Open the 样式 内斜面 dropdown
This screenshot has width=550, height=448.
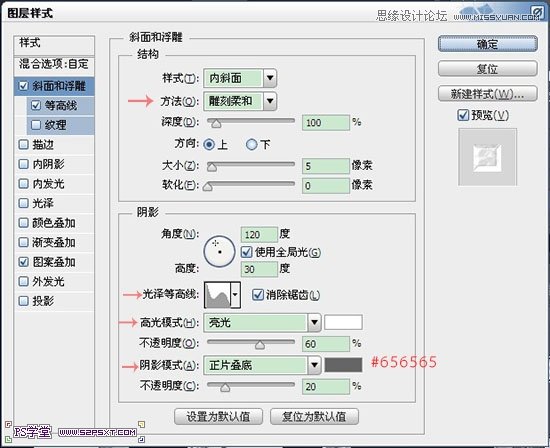270,78
